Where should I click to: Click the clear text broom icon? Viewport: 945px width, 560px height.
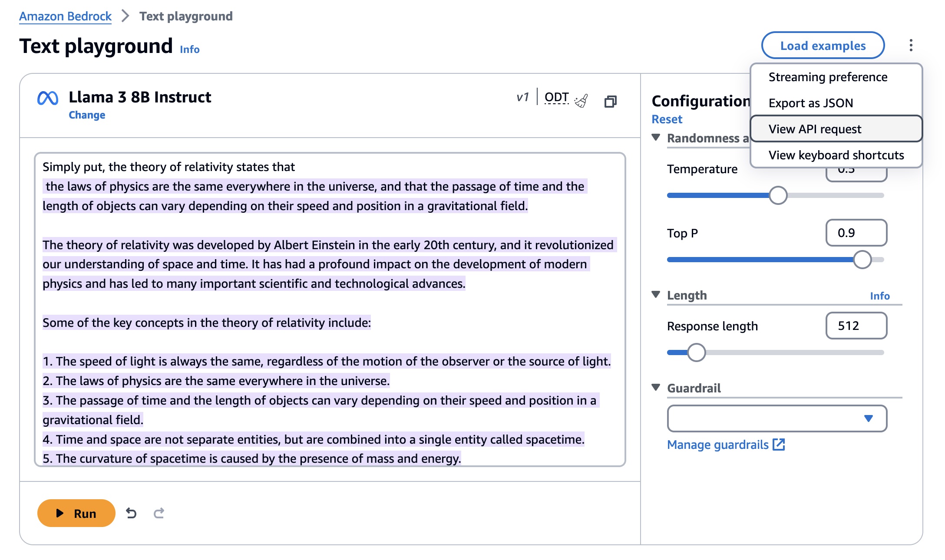581,101
